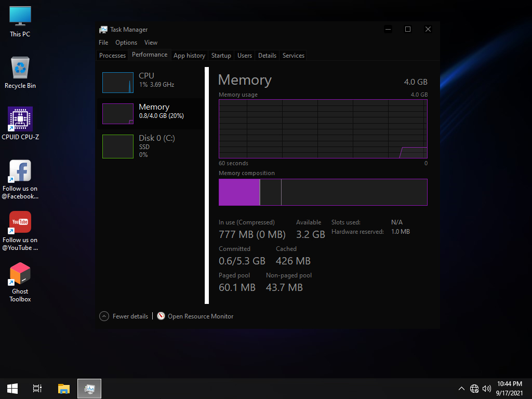Click the 60.1 MB paged pool value

[237, 287]
